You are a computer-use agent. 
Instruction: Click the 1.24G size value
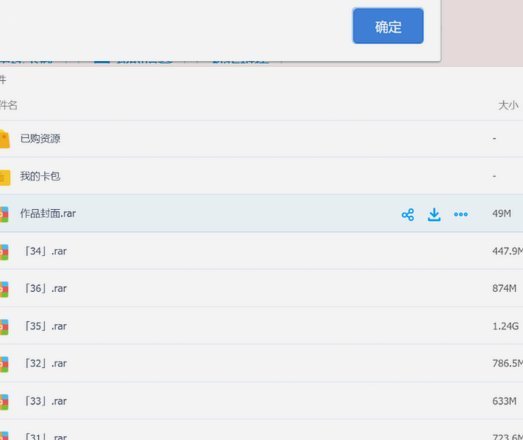[x=505, y=326]
